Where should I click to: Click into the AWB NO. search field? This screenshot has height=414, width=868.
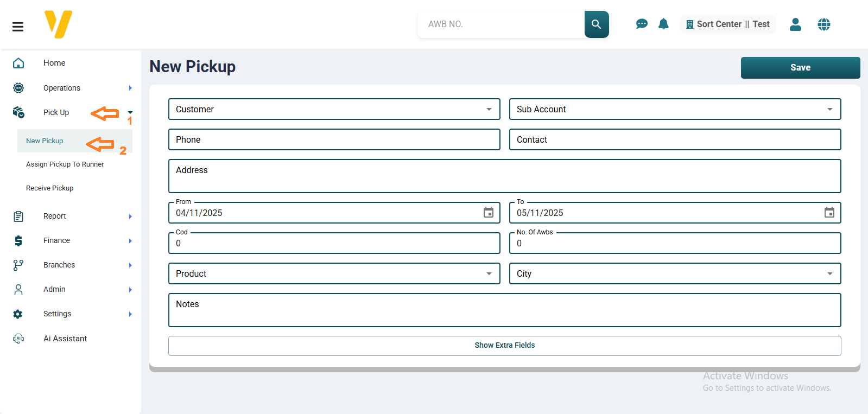[501, 24]
